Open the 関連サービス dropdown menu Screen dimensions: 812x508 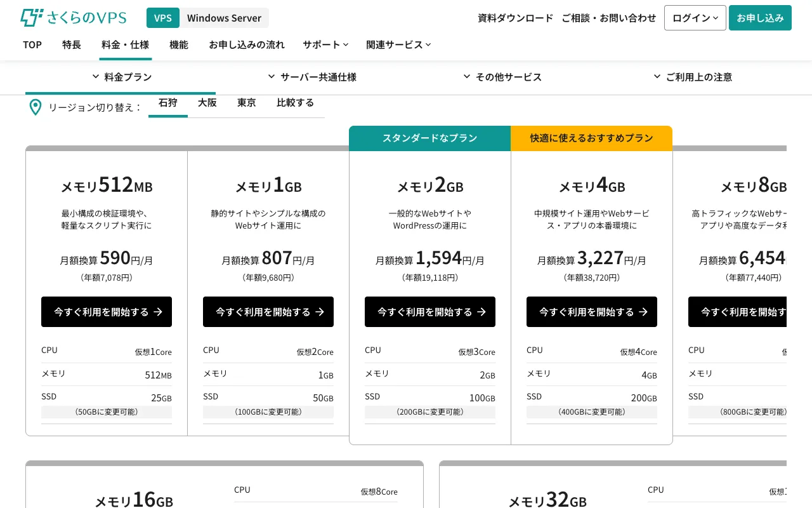(398, 44)
